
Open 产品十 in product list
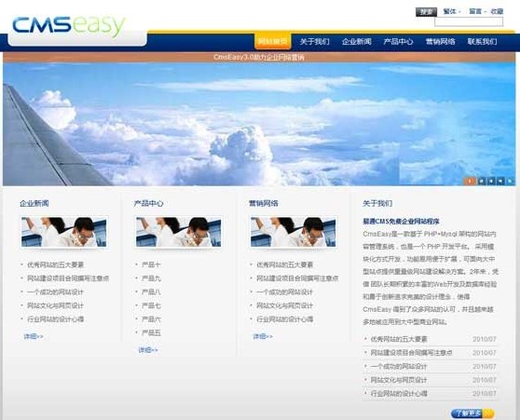[x=151, y=264]
